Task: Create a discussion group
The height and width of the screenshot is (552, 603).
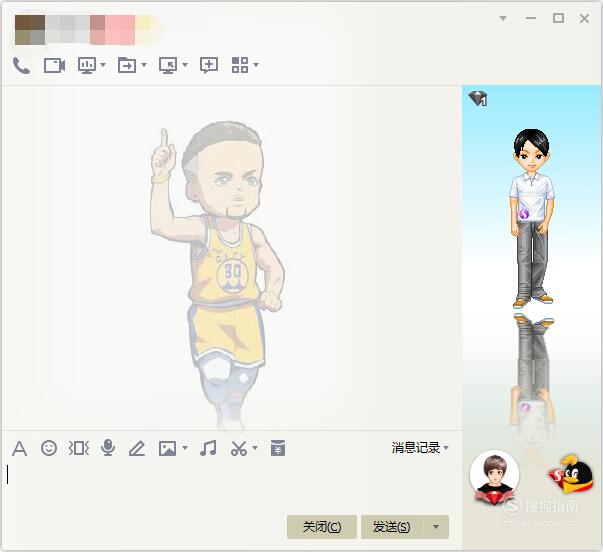Action: tap(209, 65)
